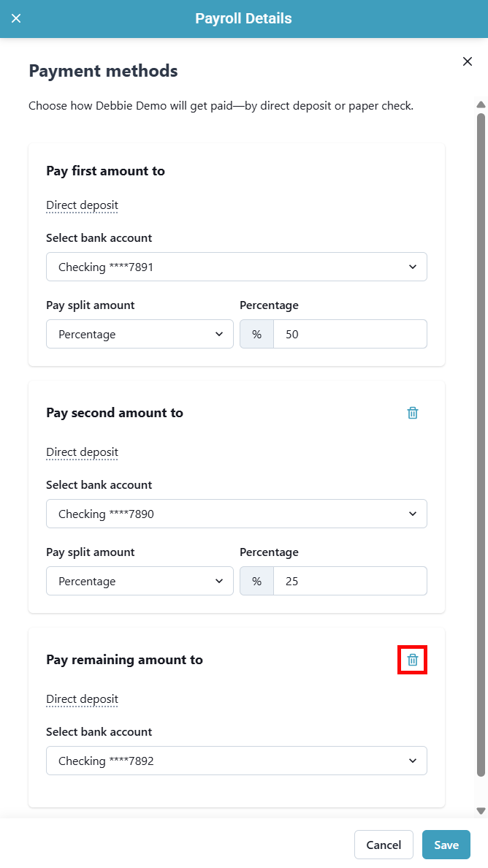This screenshot has width=488, height=868.
Task: Open bank account dropdown showing Checking ****7892
Action: pos(237,761)
